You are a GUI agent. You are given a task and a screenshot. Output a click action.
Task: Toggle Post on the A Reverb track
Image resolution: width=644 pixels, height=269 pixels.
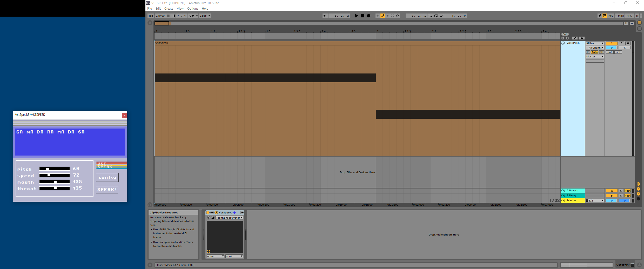click(628, 191)
